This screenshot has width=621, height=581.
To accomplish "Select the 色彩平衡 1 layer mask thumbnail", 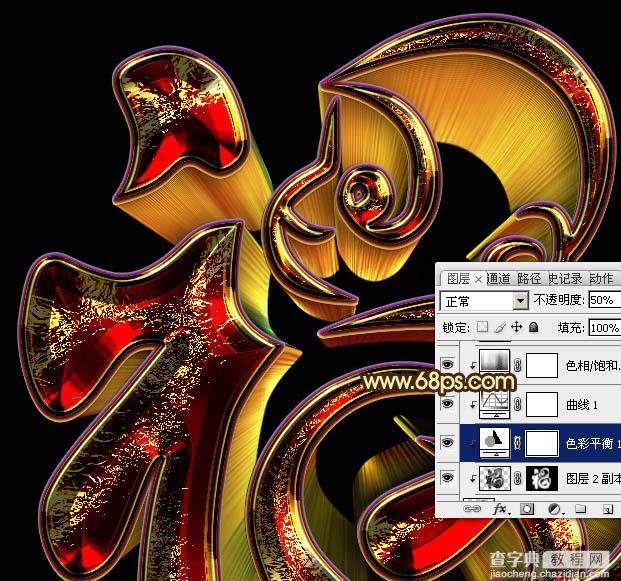I will pyautogui.click(x=541, y=442).
